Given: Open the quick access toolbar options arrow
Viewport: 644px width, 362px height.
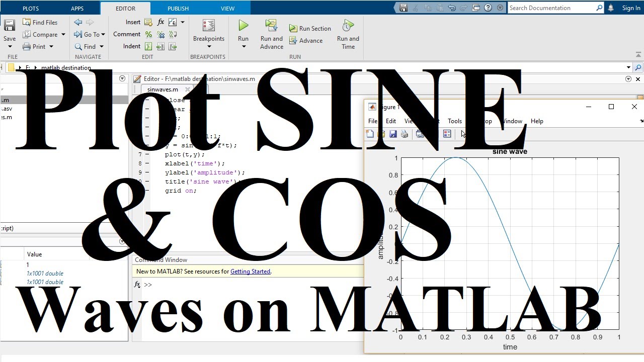Looking at the screenshot, I should tap(500, 8).
